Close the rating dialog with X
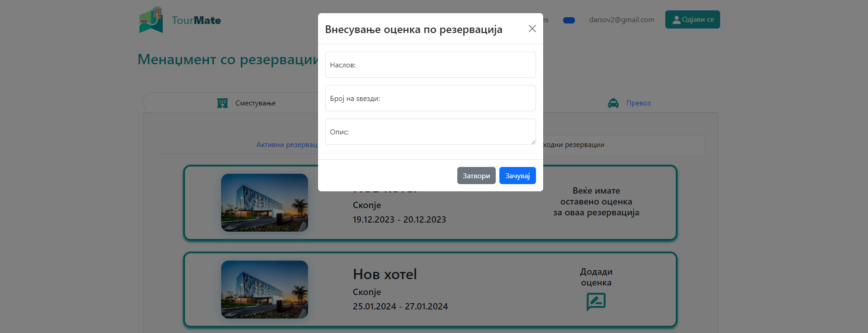Screen dimensions: 868x333 pos(532,29)
